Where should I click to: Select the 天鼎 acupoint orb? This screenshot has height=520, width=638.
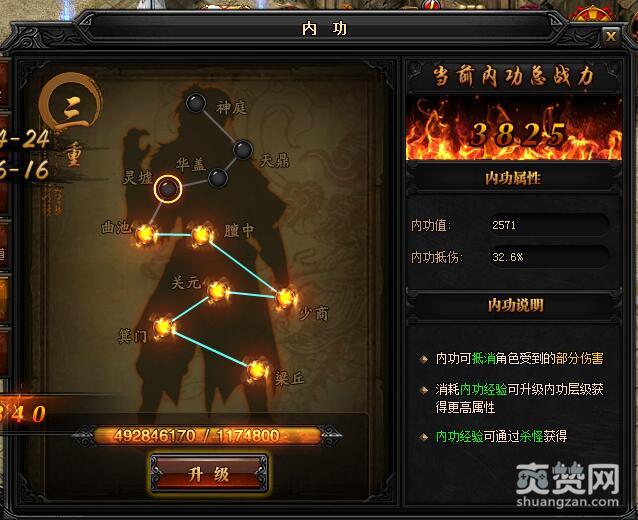point(243,150)
